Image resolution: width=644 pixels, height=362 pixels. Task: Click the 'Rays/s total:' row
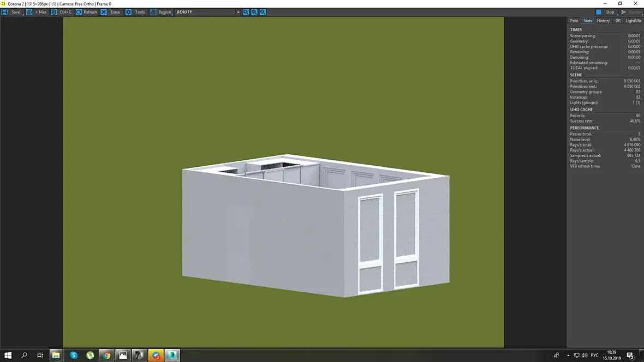coord(605,145)
